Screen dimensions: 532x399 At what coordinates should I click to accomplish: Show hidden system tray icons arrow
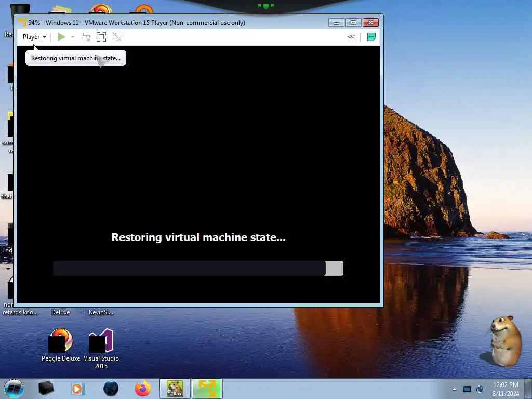click(454, 389)
